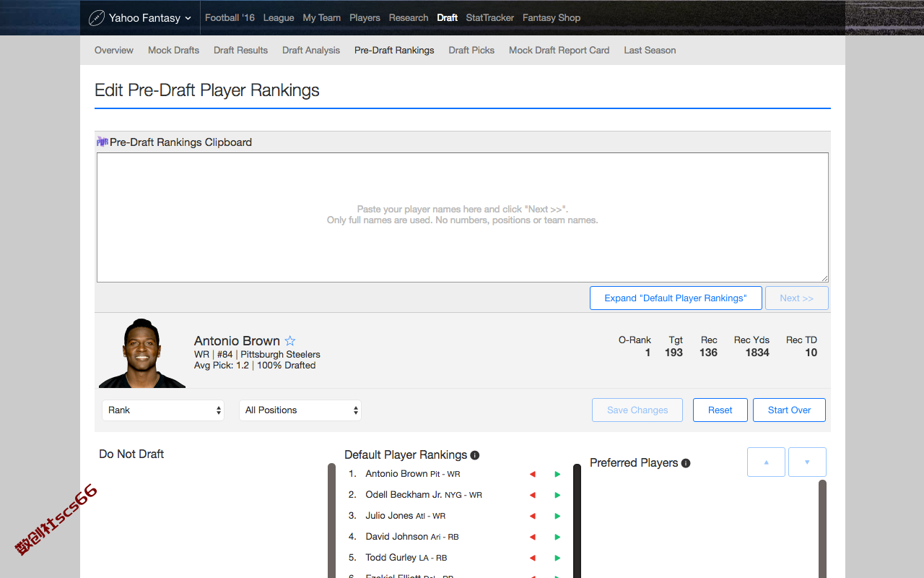This screenshot has width=924, height=578.
Task: Open the League menu item
Action: (x=279, y=17)
